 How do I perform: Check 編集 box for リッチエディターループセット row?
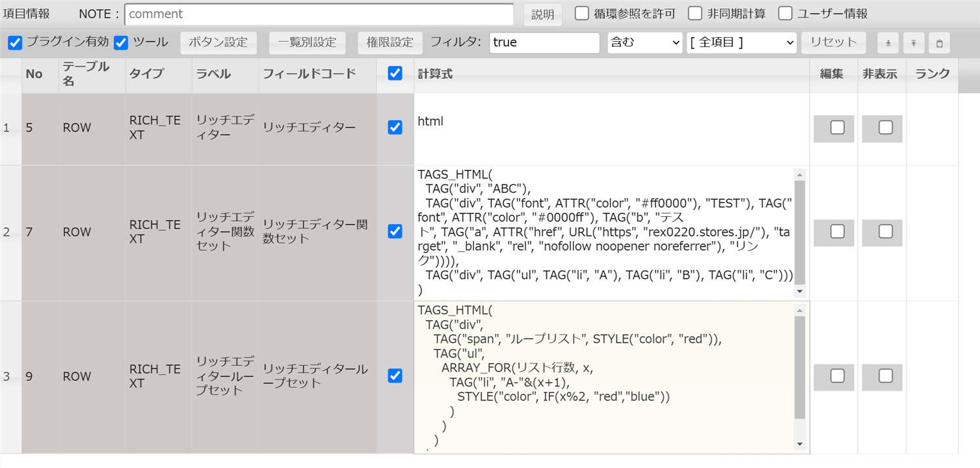[838, 376]
